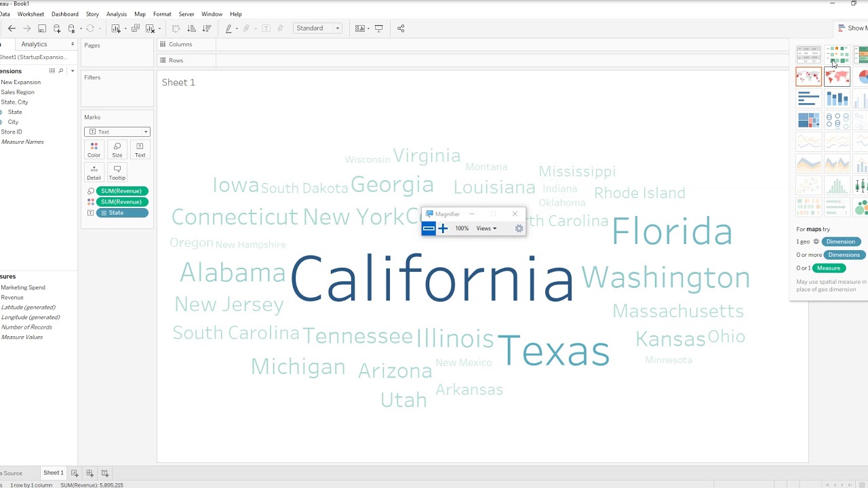The image size is (868, 488).
Task: Click the State pill on Marks card
Action: pyautogui.click(x=122, y=213)
